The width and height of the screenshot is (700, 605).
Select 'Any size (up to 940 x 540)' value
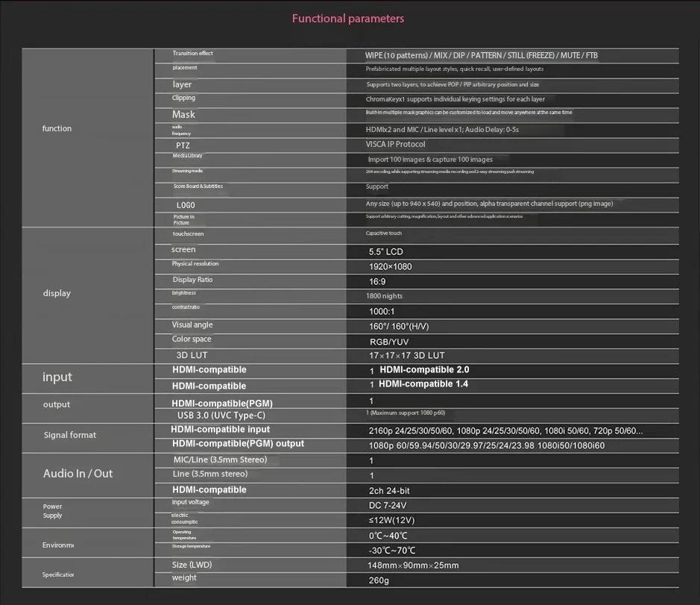[489, 204]
